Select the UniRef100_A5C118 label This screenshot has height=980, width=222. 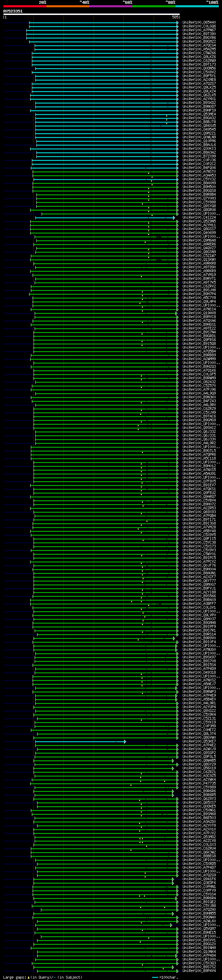[199, 459]
